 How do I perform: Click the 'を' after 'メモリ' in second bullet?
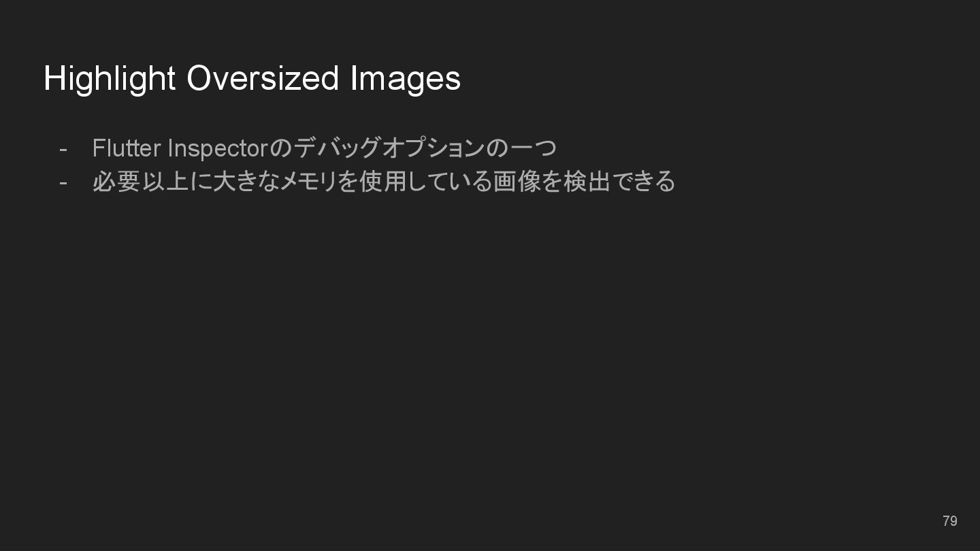point(348,182)
